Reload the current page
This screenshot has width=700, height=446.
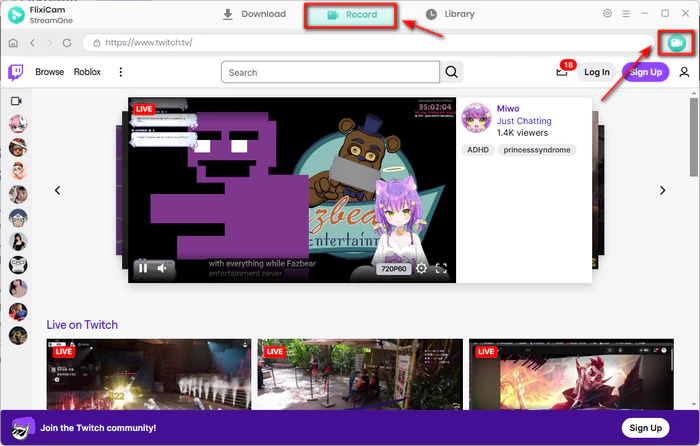[x=67, y=42]
